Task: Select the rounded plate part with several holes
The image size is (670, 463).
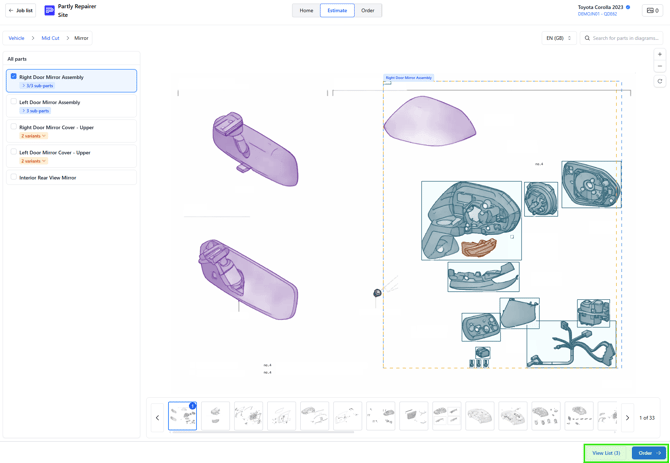Action: coord(481,327)
